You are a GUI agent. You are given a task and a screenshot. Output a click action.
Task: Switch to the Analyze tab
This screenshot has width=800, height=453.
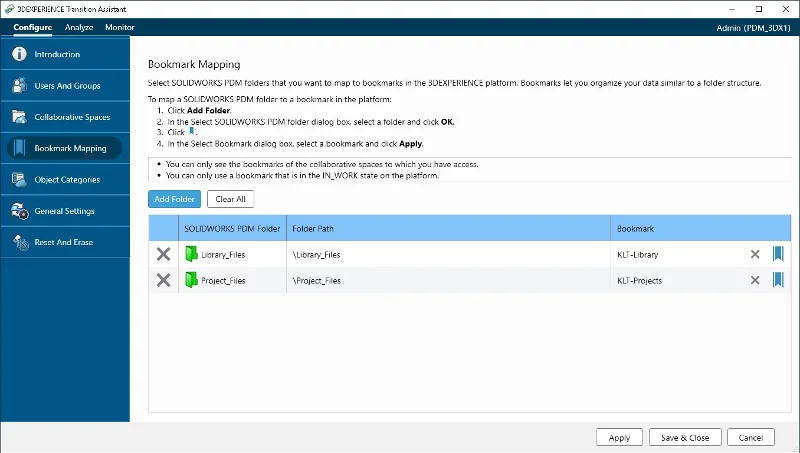point(79,27)
